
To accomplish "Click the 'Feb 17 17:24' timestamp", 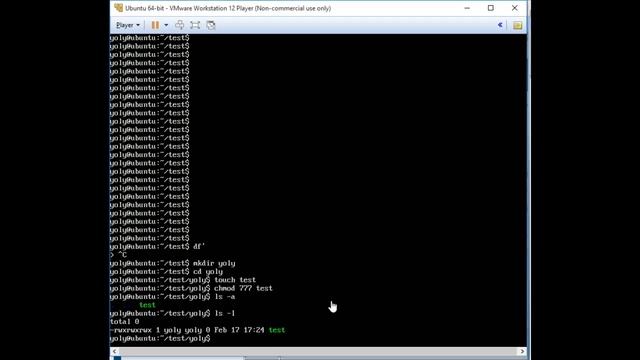I will [239, 330].
